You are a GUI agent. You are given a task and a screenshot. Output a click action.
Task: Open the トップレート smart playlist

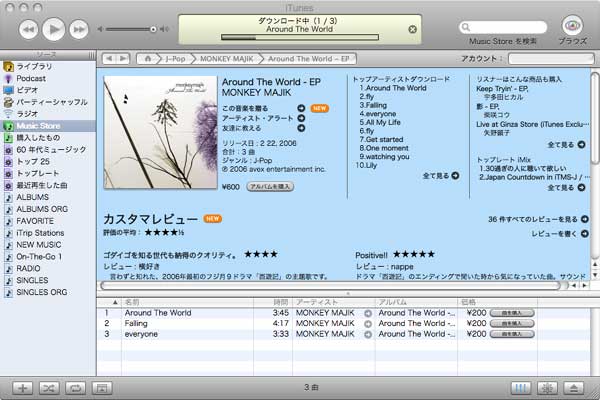point(48,173)
